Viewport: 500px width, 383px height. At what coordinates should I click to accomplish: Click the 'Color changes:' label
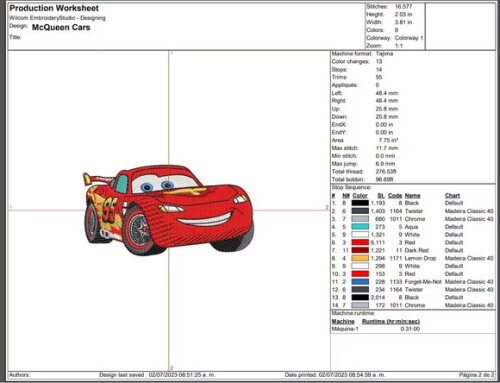351,62
